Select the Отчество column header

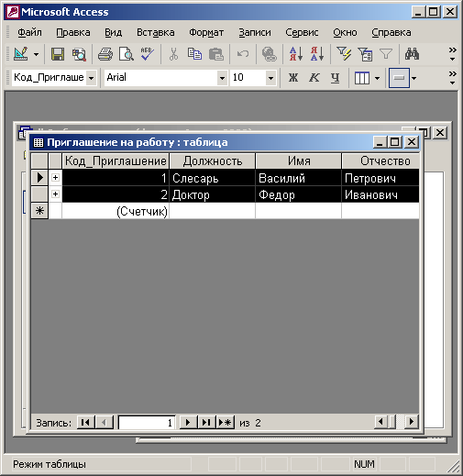[380, 161]
